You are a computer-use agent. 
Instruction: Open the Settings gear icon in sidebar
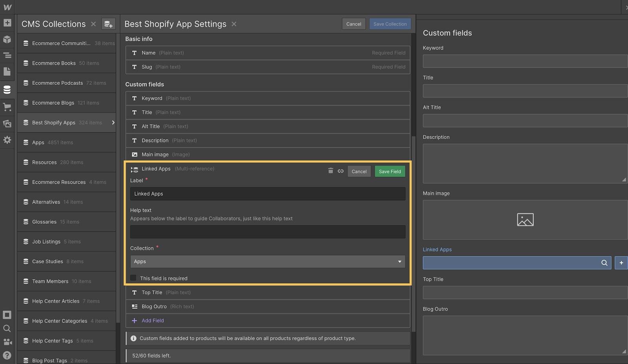click(x=7, y=140)
